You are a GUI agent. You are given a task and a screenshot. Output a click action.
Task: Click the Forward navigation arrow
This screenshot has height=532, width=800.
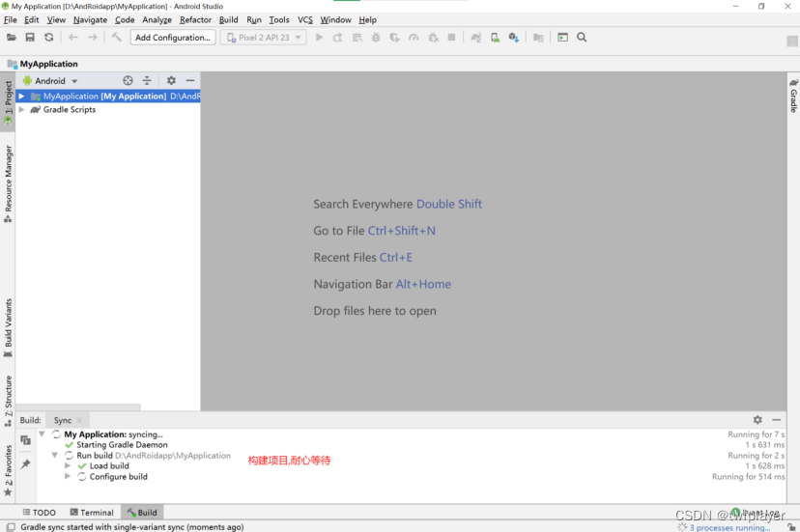[93, 38]
